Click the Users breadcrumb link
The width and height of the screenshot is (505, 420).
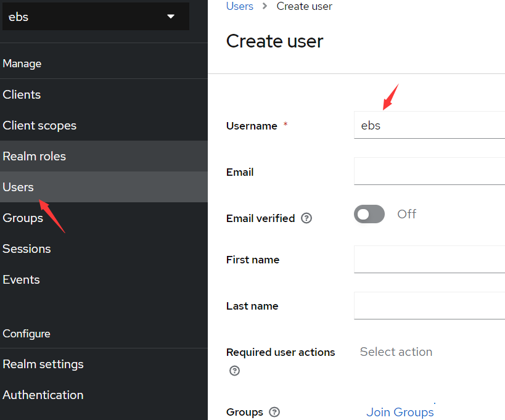point(240,6)
